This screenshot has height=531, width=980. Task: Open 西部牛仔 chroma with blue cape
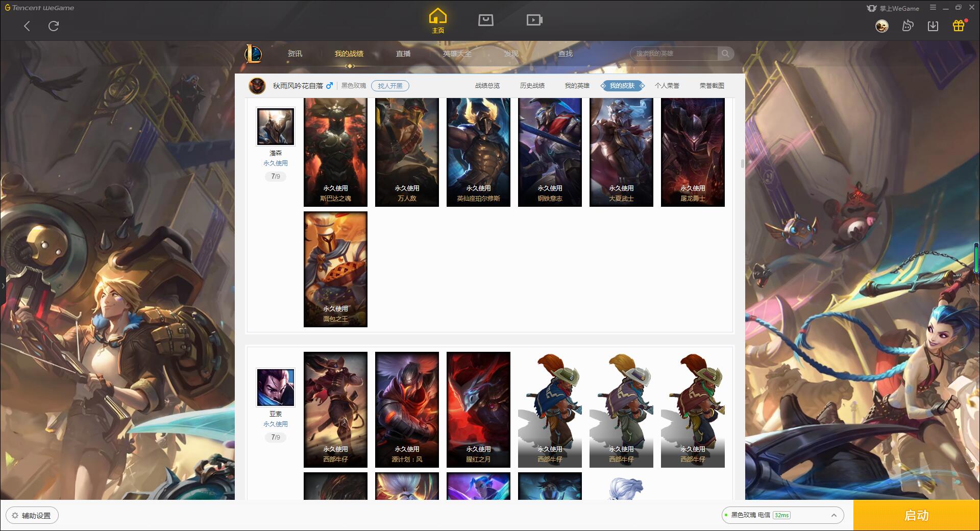[550, 409]
